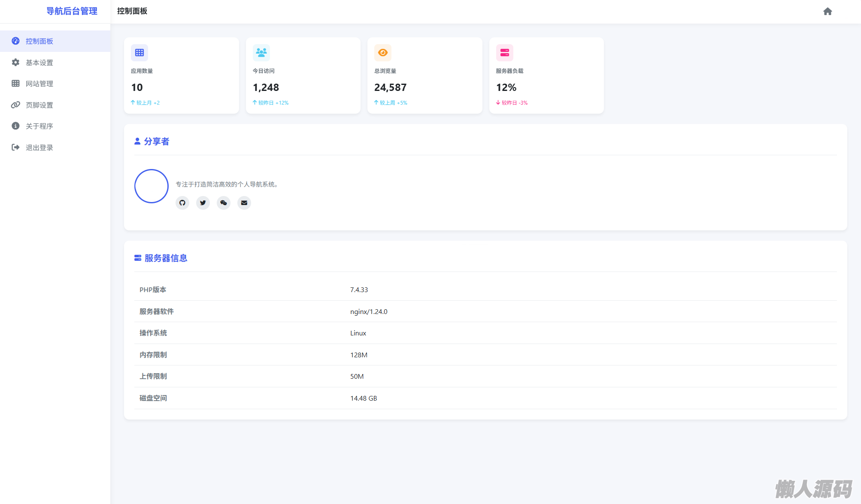The width and height of the screenshot is (861, 504).
Task: Open 基本设置 in the sidebar
Action: tap(39, 63)
